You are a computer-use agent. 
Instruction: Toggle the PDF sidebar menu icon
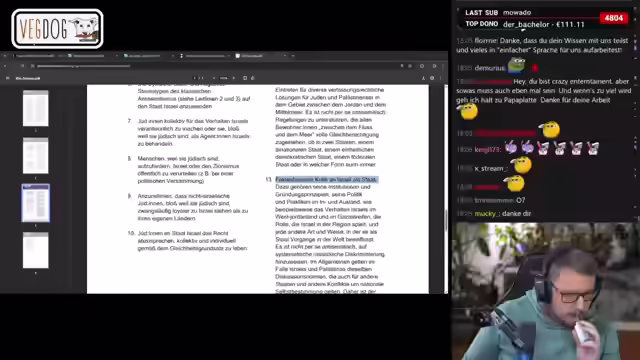tap(7, 78)
